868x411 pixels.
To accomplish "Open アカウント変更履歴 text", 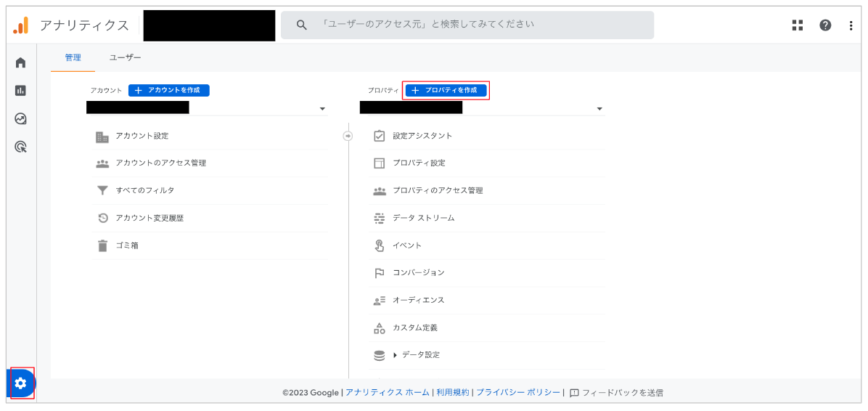I will [x=150, y=219].
